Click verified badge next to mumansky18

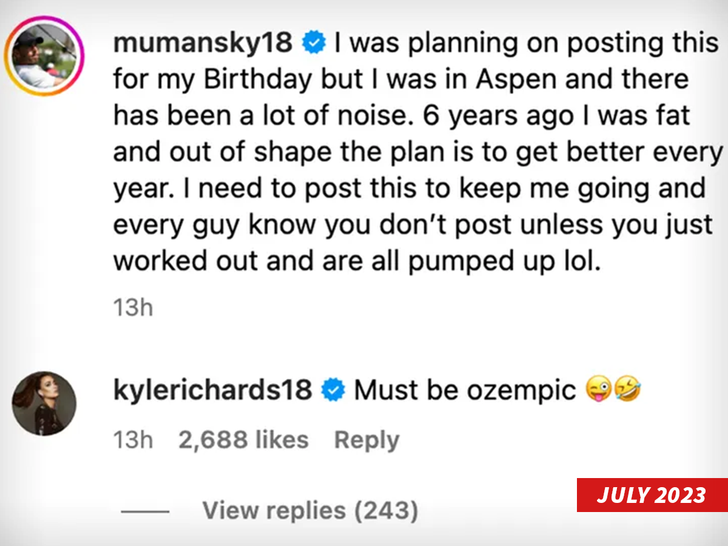point(312,44)
